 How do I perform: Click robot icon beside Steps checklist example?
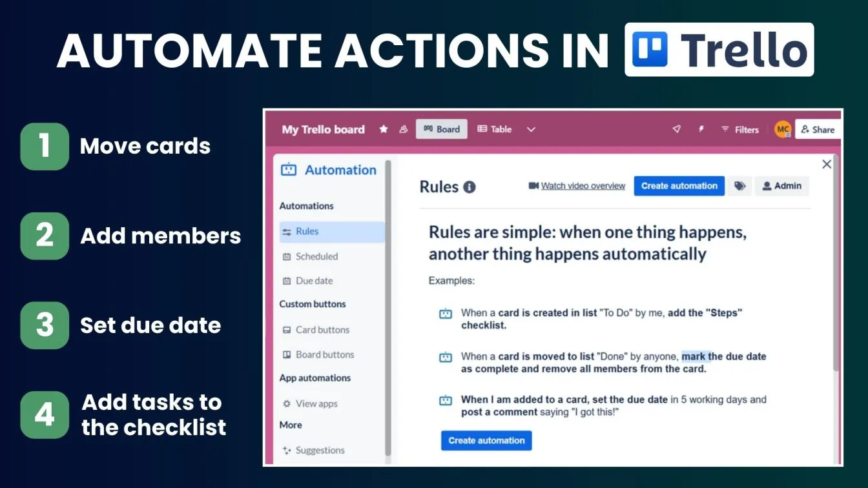446,314
